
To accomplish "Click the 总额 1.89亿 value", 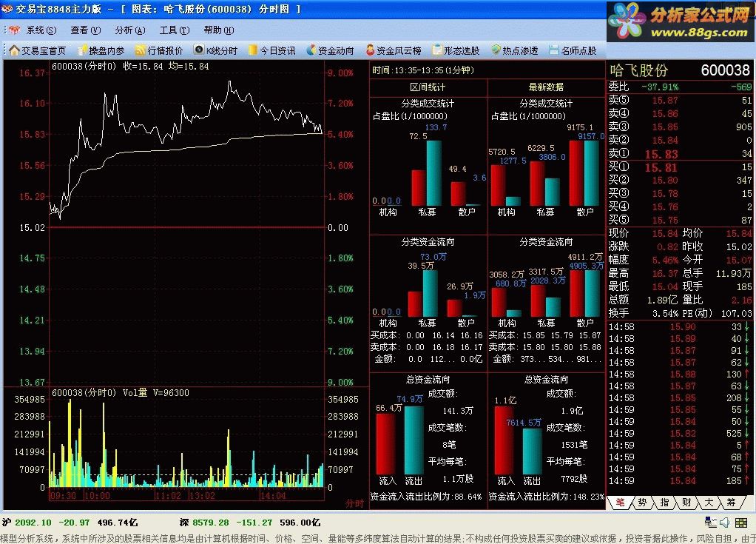I will point(663,300).
